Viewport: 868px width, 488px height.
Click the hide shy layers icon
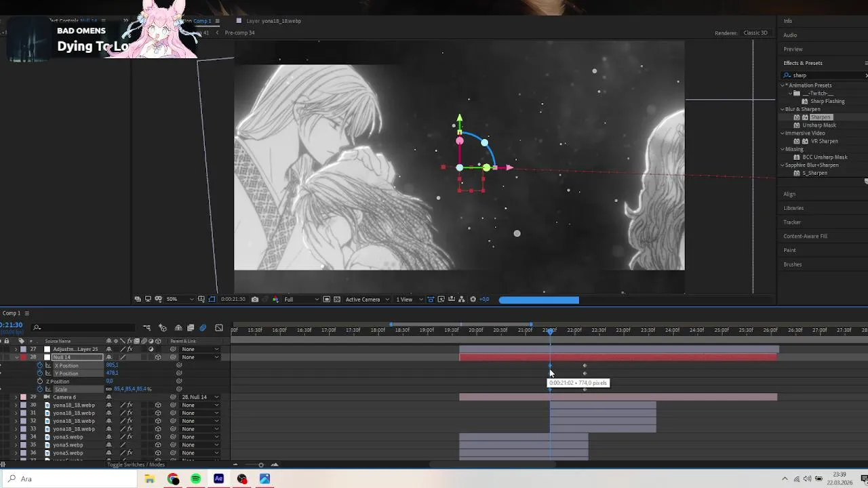(x=178, y=327)
